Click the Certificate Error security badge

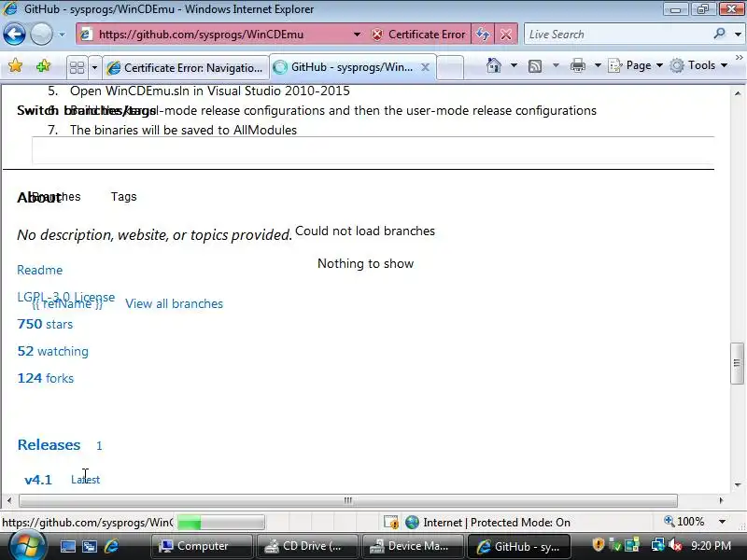[x=418, y=35]
